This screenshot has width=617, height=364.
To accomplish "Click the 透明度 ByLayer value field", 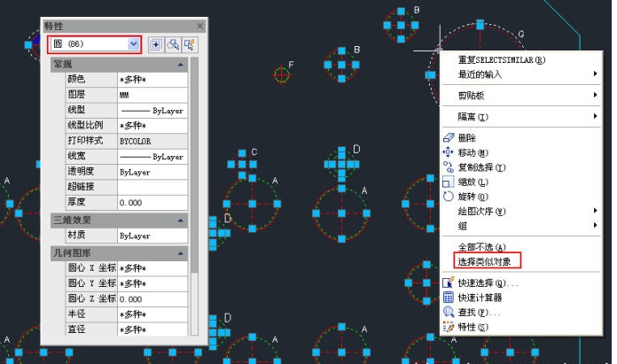I will [152, 172].
